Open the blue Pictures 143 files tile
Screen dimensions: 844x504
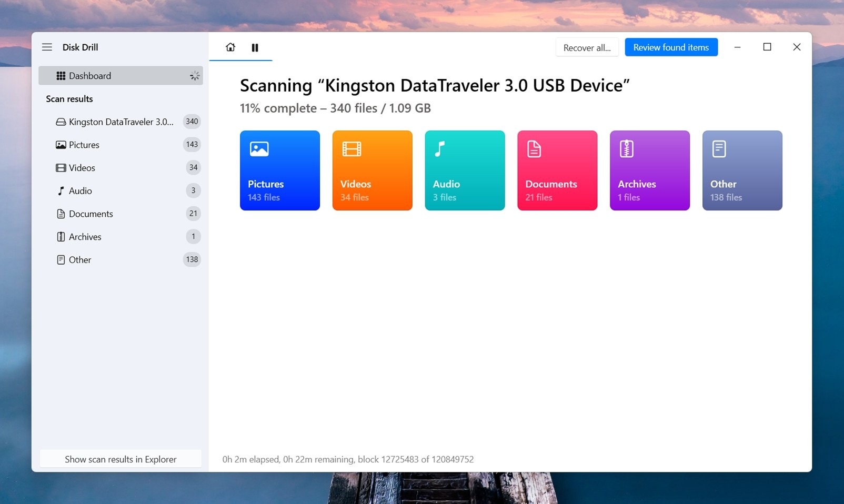[280, 170]
